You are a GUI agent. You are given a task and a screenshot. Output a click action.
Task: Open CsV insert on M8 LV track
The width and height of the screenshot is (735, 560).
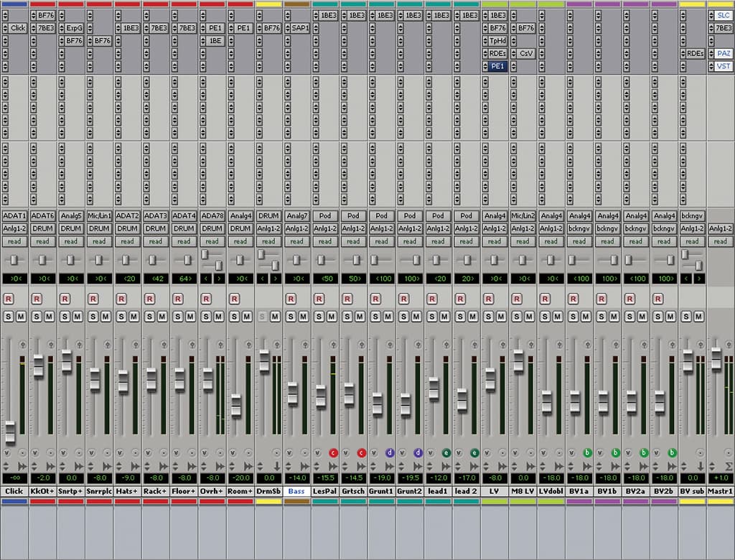pos(526,53)
